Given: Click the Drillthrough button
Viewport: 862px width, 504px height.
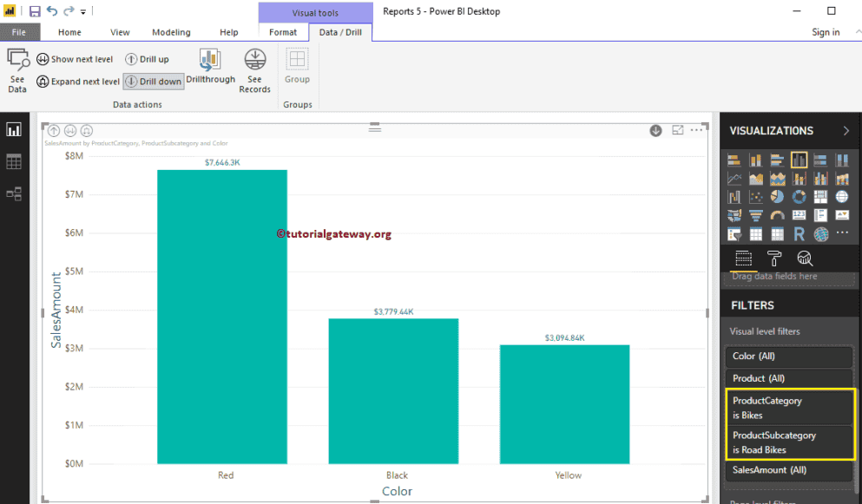Looking at the screenshot, I should click(211, 67).
